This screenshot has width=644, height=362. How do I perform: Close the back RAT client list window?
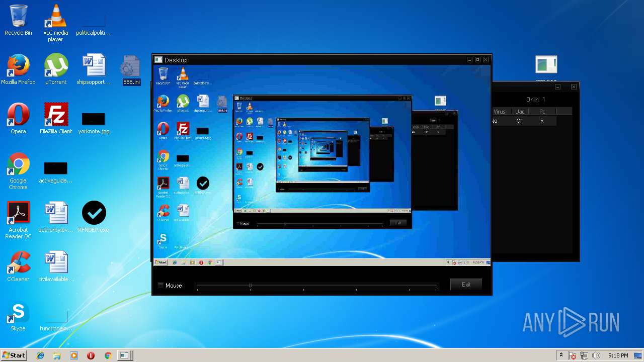point(574,87)
